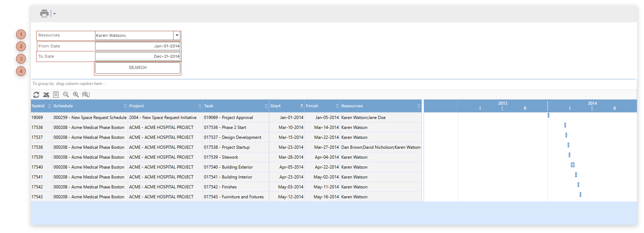
Task: Click the 2014 timeline header
Action: click(592, 103)
